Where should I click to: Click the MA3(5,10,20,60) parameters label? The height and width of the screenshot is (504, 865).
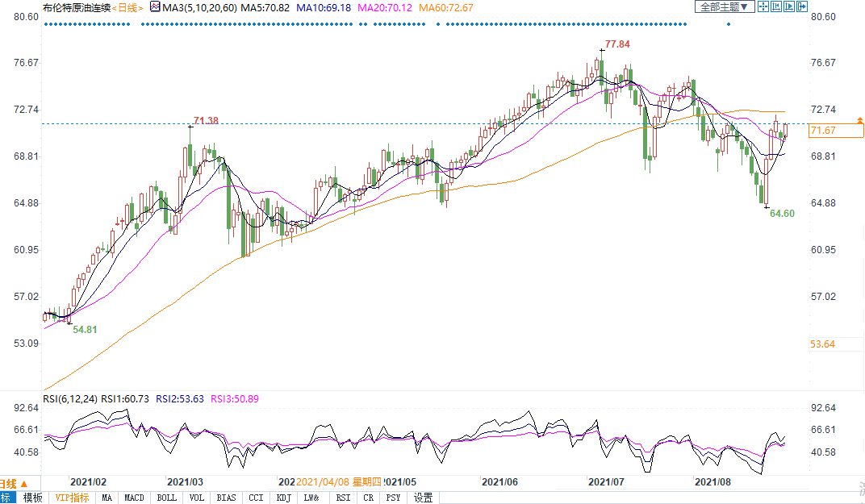click(198, 7)
